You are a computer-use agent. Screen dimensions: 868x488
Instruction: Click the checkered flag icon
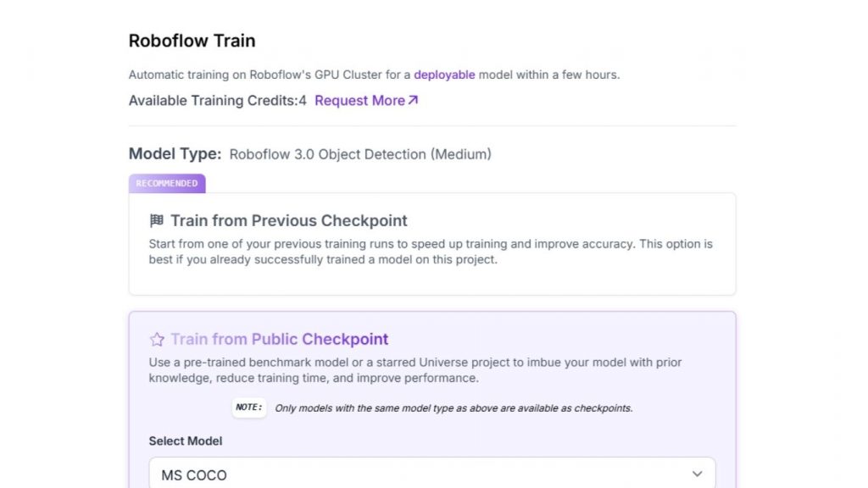point(156,221)
